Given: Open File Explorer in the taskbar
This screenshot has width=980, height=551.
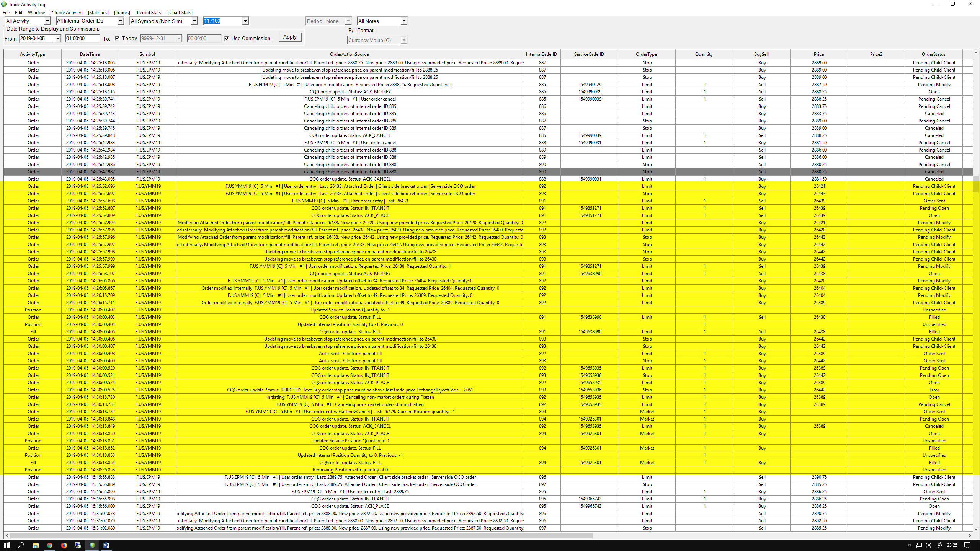Looking at the screenshot, I should point(35,545).
